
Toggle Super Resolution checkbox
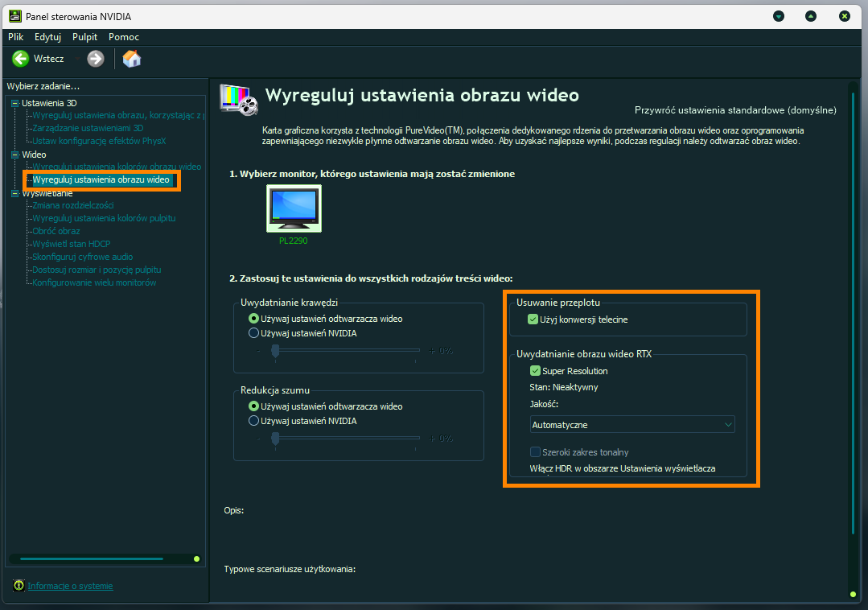click(535, 371)
